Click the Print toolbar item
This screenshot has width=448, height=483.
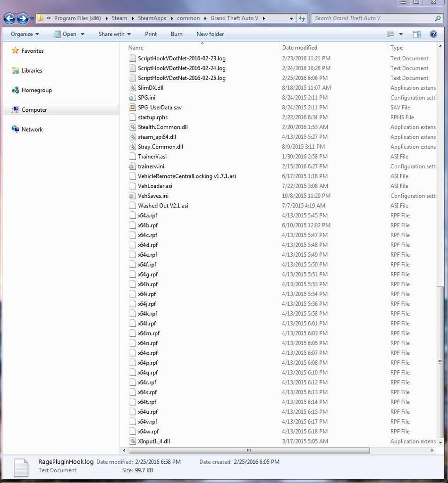pos(151,34)
